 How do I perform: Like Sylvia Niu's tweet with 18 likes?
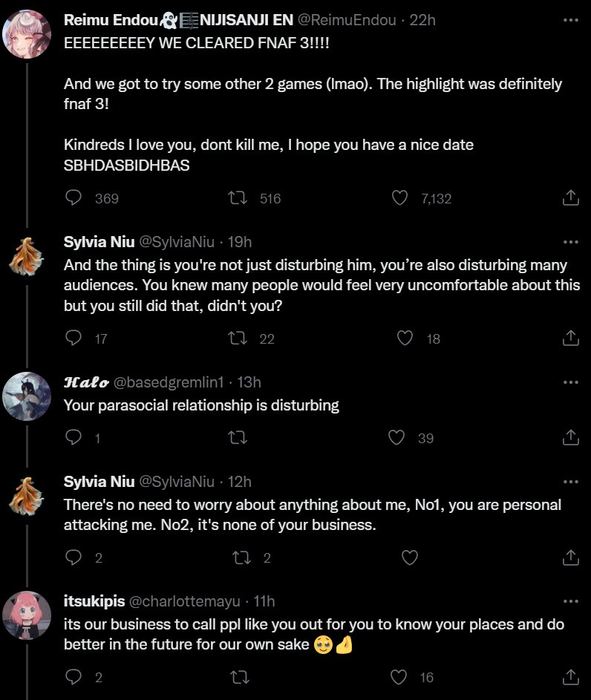click(x=405, y=338)
